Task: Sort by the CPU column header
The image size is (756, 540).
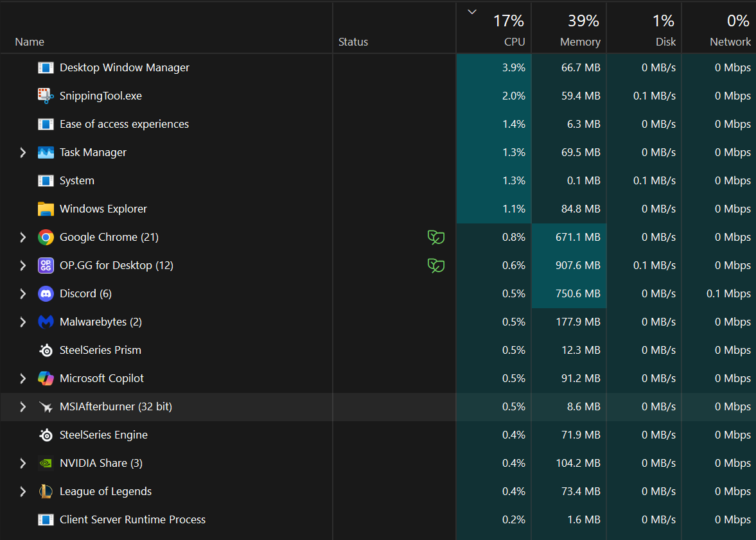Action: 494,28
